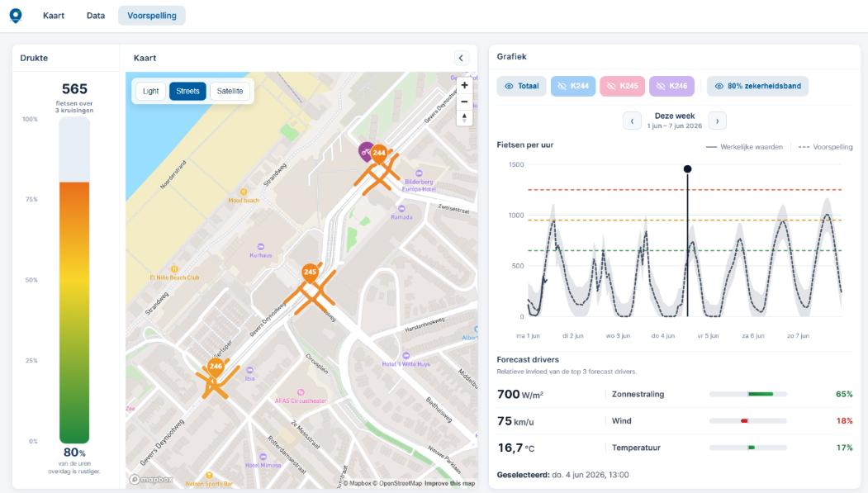Zoom in on the map
The image size is (868, 493).
click(x=464, y=85)
